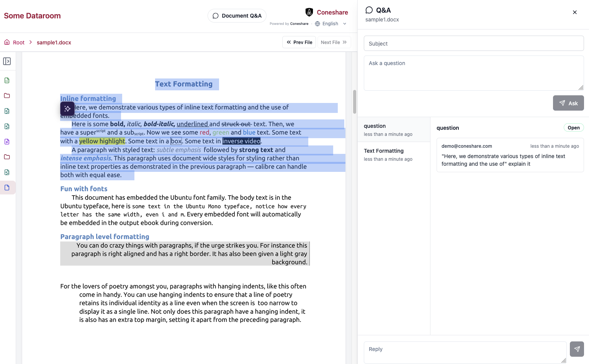
Task: Open the purple video file icon in sidebar
Action: click(x=7, y=142)
